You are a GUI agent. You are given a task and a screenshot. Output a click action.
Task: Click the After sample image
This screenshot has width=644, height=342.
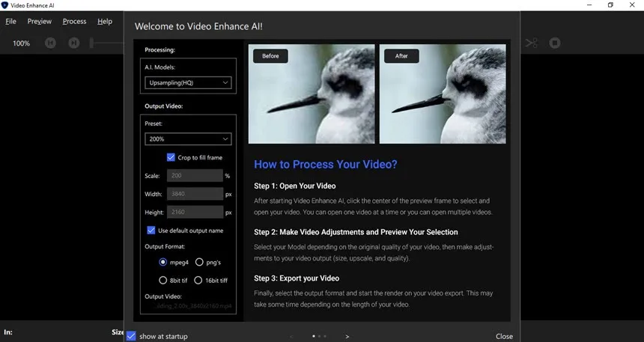(443, 94)
